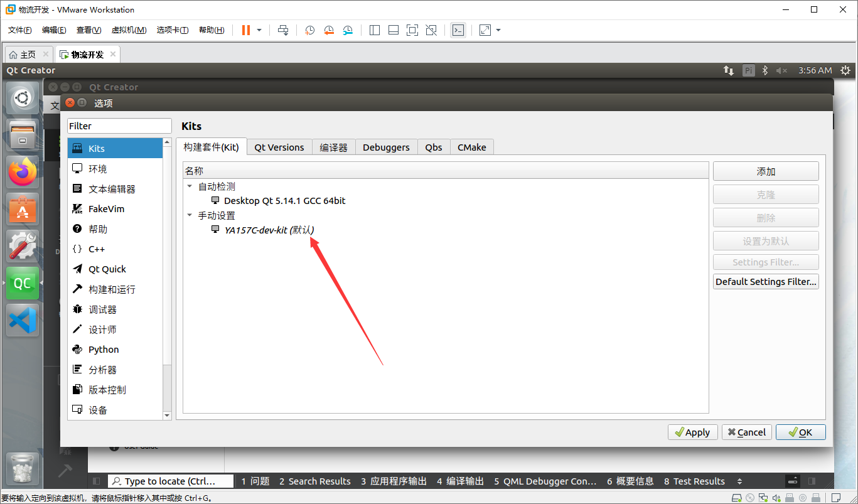The width and height of the screenshot is (858, 504).
Task: Select the Python settings category
Action: tap(115, 350)
